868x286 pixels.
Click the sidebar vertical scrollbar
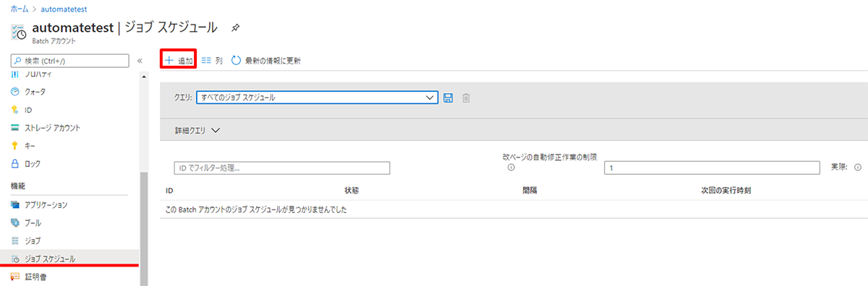tap(143, 230)
